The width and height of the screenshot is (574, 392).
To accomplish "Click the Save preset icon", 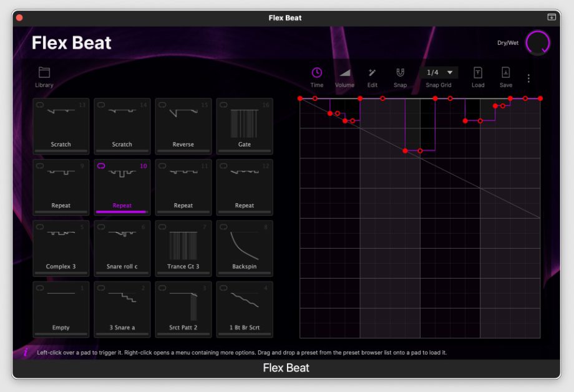I will click(505, 73).
